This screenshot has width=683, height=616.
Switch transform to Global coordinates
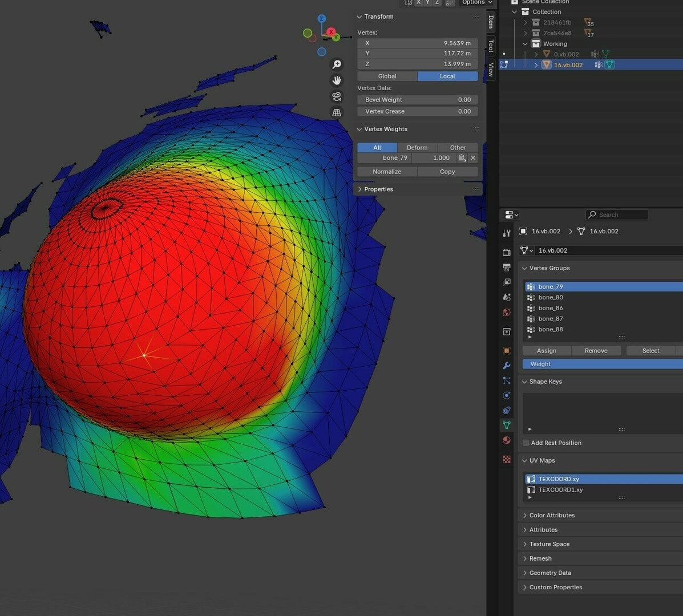pos(387,76)
